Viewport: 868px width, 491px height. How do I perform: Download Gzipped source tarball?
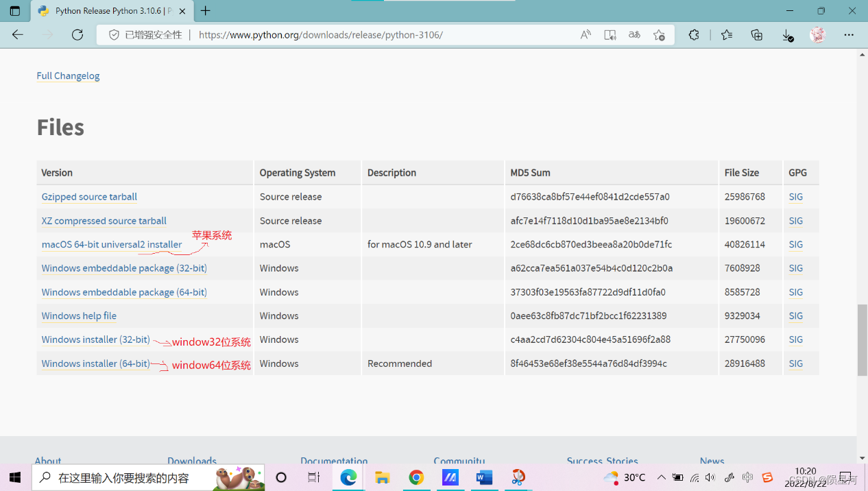click(x=89, y=197)
